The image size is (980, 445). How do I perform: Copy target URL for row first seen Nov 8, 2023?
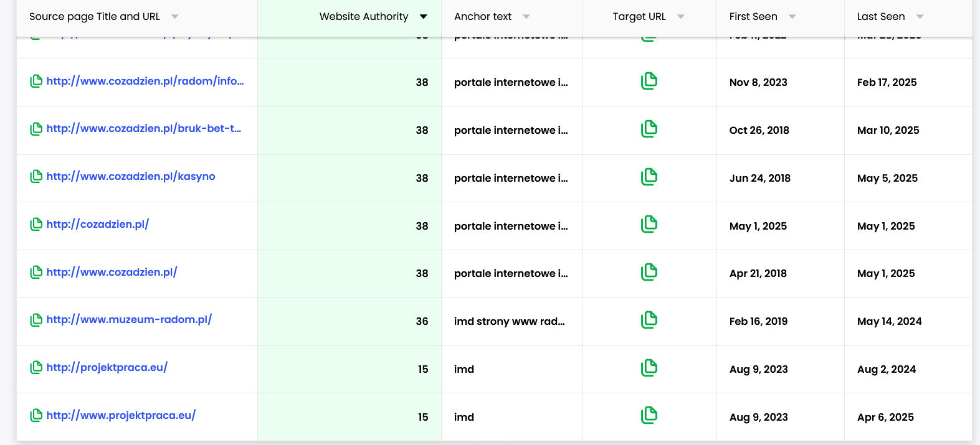649,81
